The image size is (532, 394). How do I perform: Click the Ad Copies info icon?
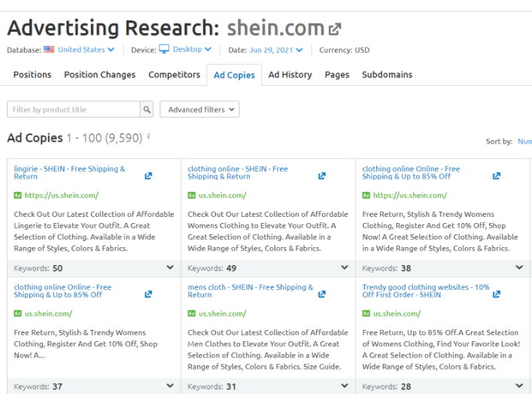[148, 136]
